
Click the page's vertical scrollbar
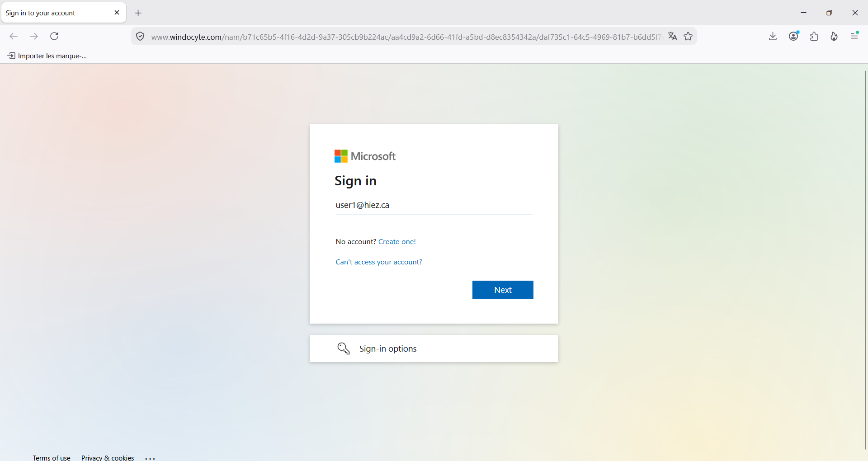865,260
